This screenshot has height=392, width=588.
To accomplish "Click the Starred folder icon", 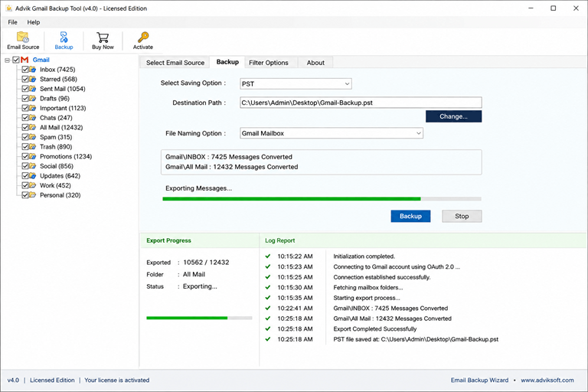I will pos(33,79).
